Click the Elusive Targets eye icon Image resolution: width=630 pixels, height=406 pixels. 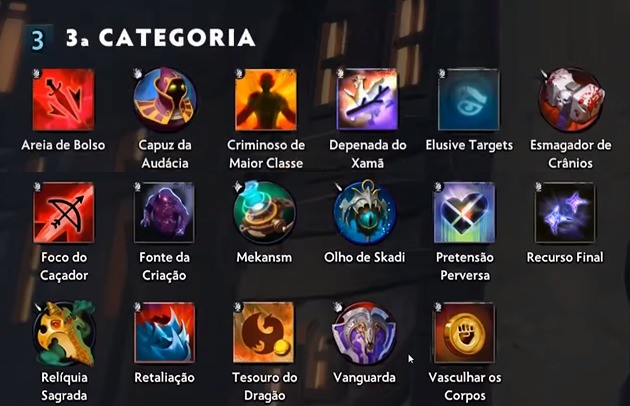(x=468, y=100)
